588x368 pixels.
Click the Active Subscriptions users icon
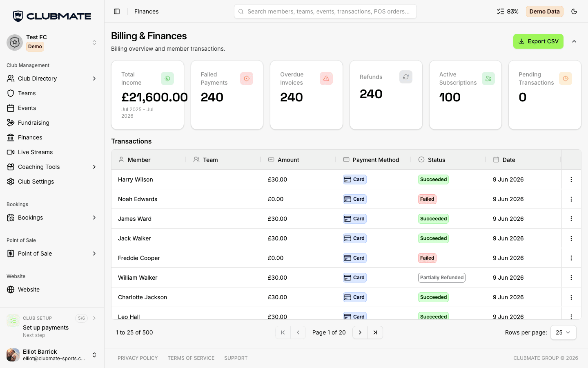488,79
